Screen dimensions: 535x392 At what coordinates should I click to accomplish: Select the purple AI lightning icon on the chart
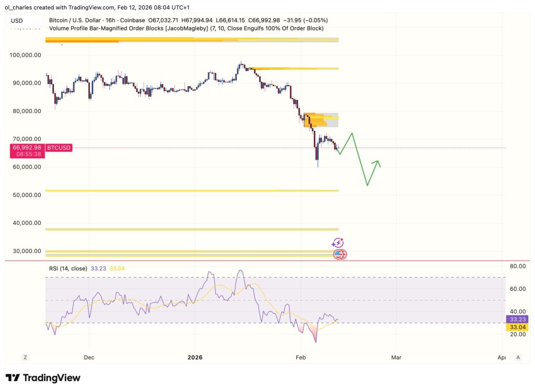[x=338, y=242]
